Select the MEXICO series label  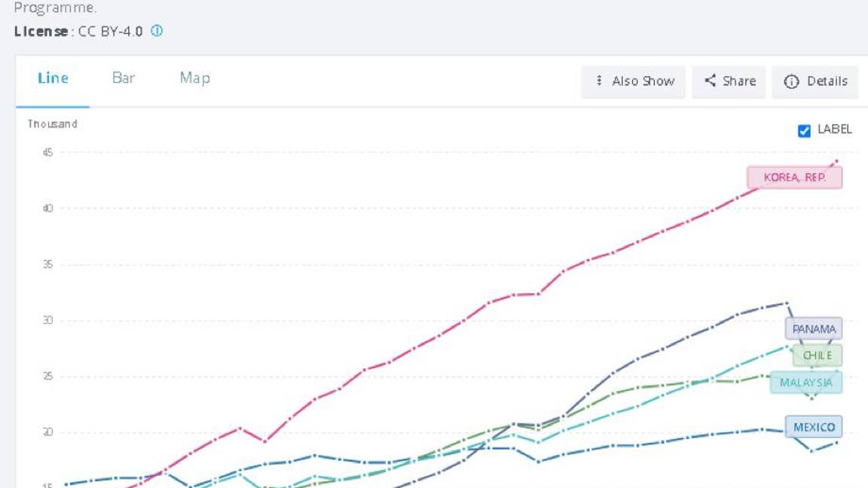(x=814, y=427)
